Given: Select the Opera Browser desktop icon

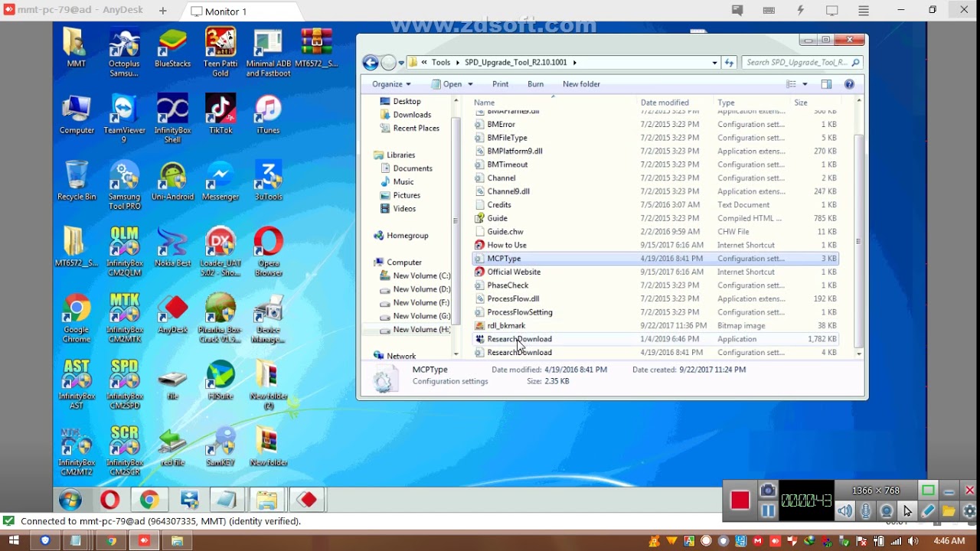Looking at the screenshot, I should coord(268,252).
